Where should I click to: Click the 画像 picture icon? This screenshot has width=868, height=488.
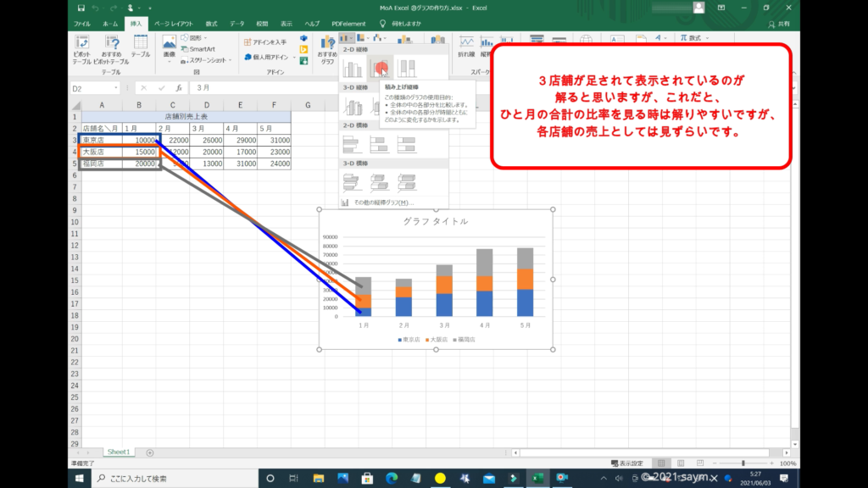point(170,49)
